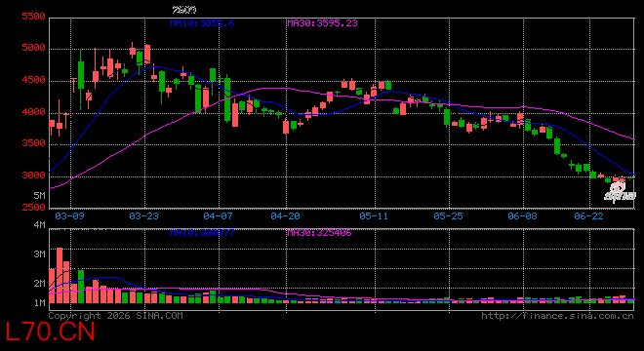
Task: Select the 3000 price axis label
Action: click(x=33, y=175)
